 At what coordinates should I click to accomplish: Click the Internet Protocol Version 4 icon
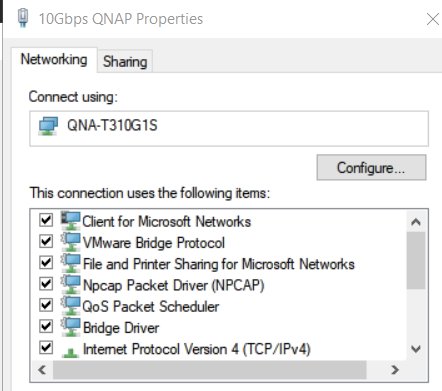click(x=71, y=352)
